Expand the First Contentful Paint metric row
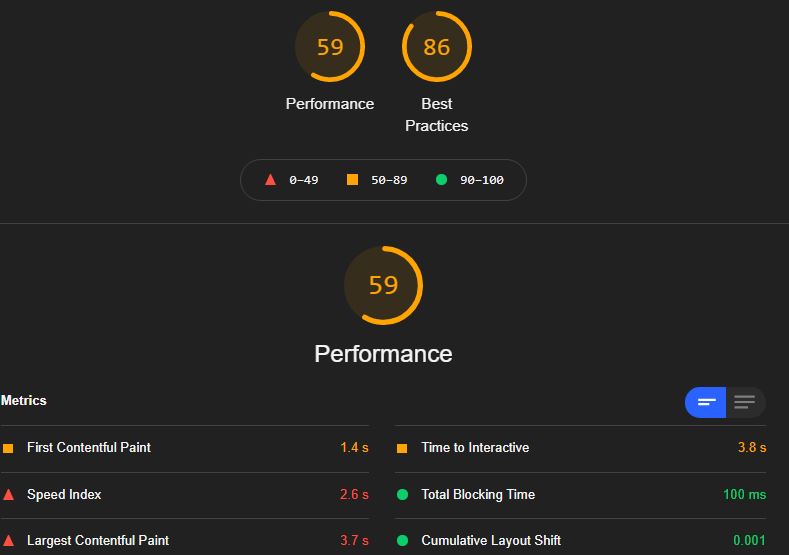The image size is (789, 555). pos(185,448)
